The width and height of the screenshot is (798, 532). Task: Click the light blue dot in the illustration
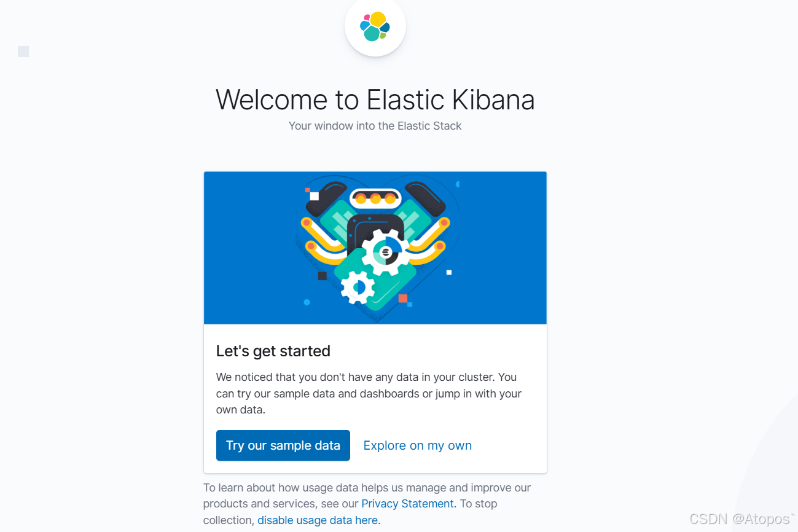click(307, 302)
